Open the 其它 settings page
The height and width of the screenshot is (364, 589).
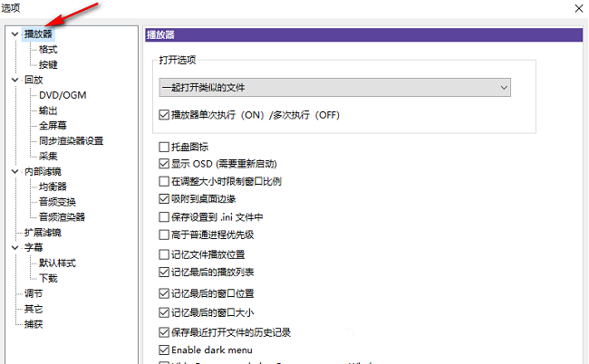[x=34, y=309]
